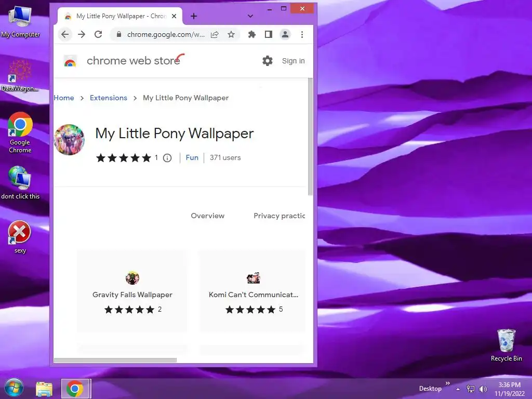
Task: Click the My Little Pony extension icon
Action: [69, 139]
